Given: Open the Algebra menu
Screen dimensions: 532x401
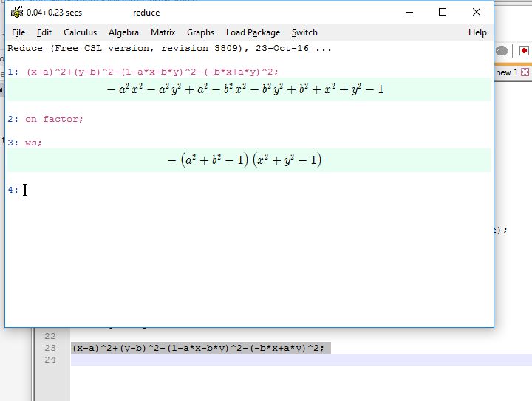Looking at the screenshot, I should point(123,32).
